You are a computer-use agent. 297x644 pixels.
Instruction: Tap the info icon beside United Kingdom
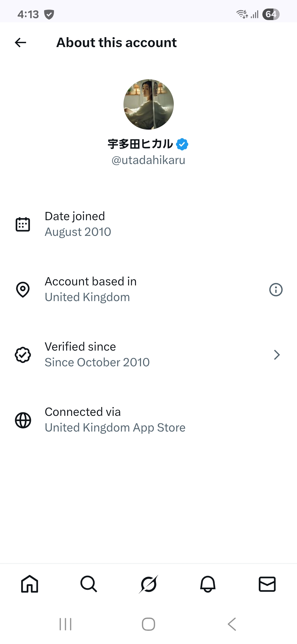(x=276, y=290)
